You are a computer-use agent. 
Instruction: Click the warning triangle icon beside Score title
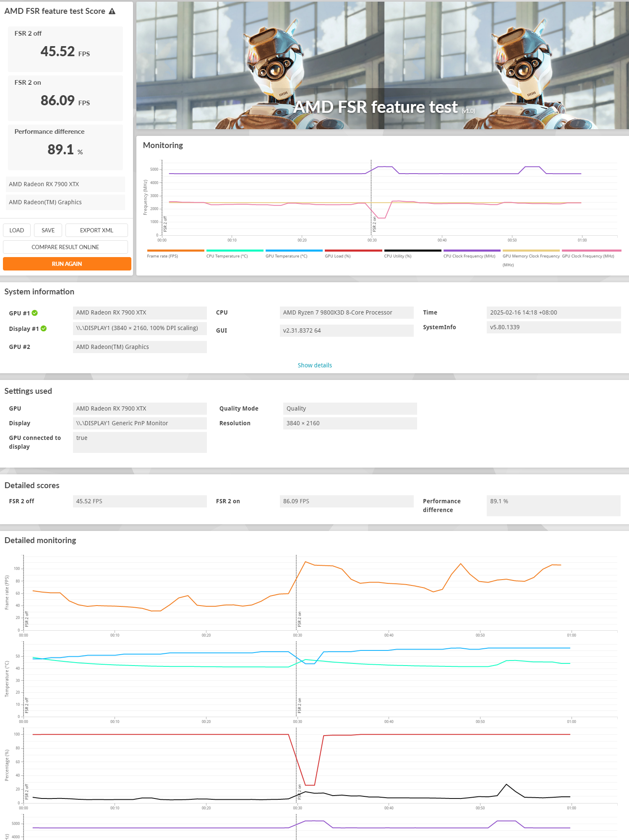112,11
